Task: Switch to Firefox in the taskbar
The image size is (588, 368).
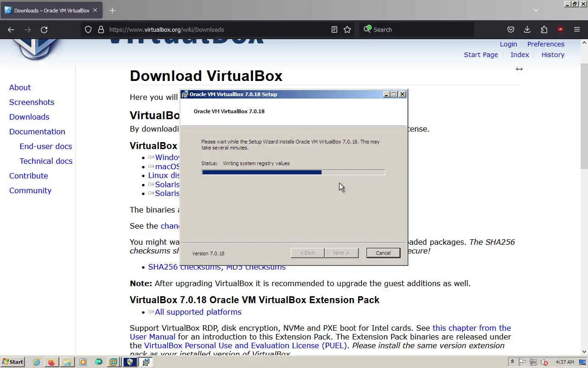Action: coord(51,362)
